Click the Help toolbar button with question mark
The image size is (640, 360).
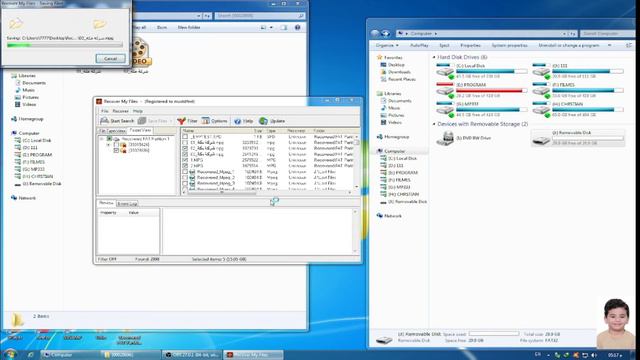[244, 121]
